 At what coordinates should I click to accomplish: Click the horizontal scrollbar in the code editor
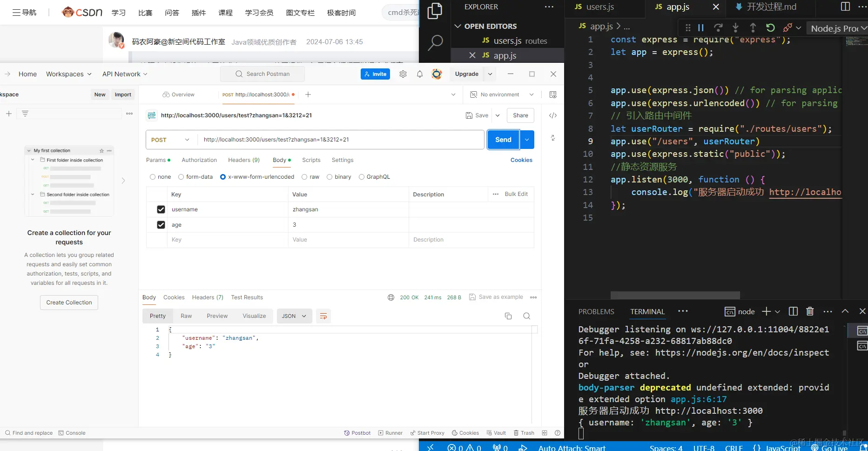click(675, 296)
